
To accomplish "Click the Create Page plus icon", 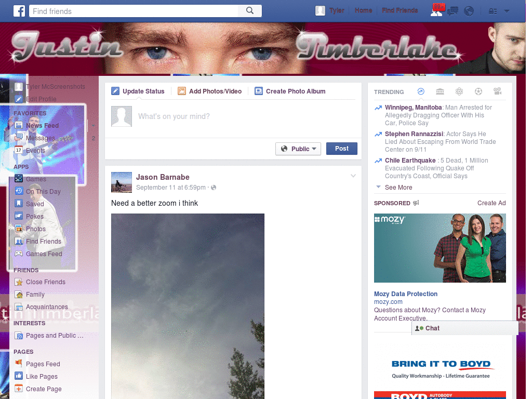I will tap(19, 389).
